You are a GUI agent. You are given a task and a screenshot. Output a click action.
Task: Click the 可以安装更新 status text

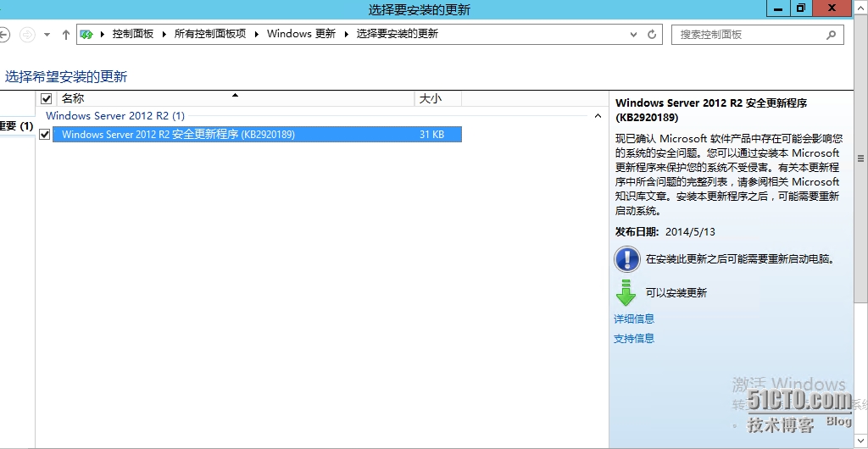676,293
